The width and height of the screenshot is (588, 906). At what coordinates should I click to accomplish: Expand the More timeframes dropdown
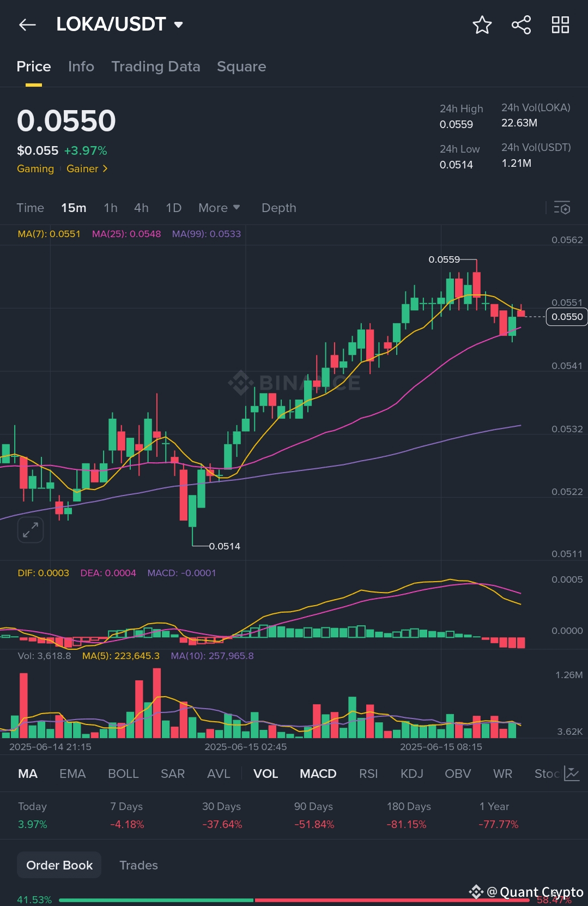[x=219, y=208]
